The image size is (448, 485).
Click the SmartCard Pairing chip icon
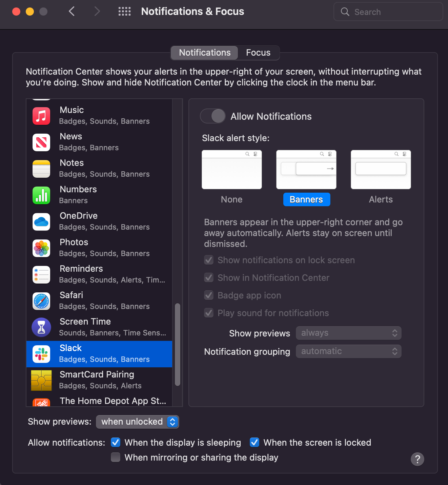tap(41, 380)
